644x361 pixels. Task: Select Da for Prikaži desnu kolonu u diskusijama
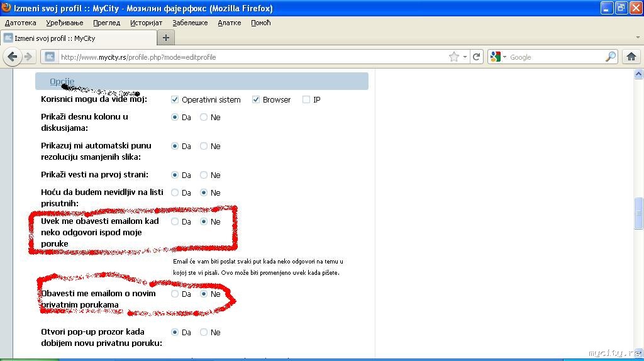175,117
